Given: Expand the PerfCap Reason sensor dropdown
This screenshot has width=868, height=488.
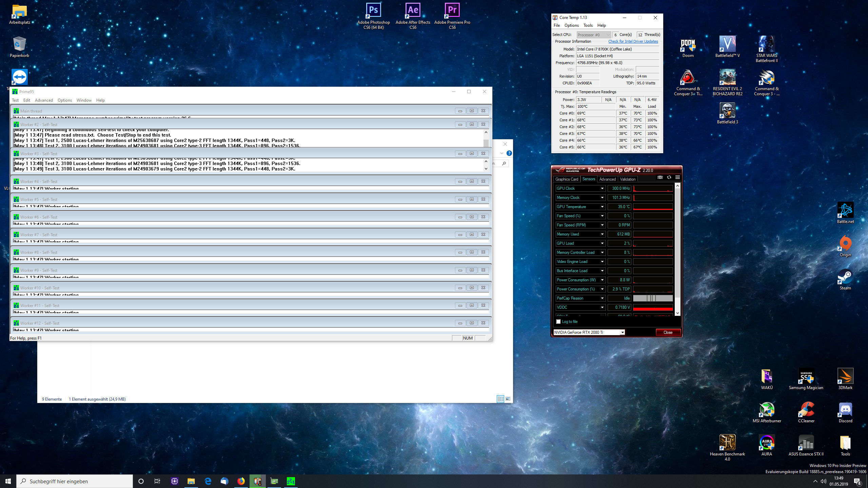Looking at the screenshot, I should coord(602,298).
